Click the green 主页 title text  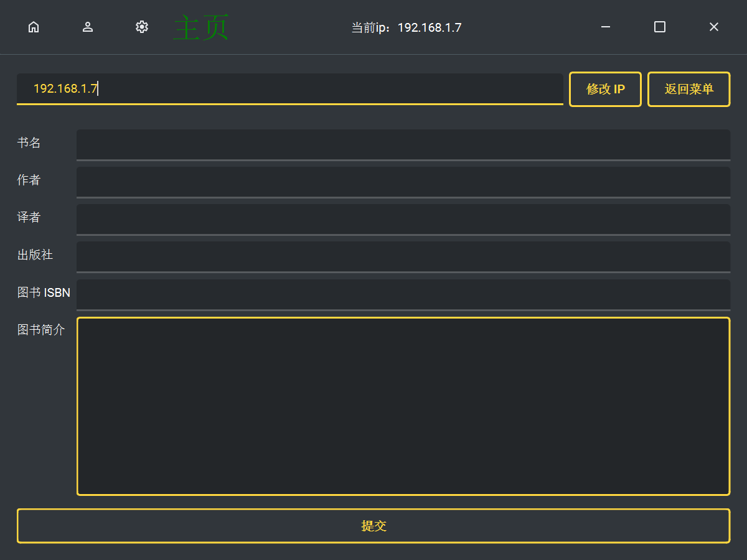pos(201,29)
